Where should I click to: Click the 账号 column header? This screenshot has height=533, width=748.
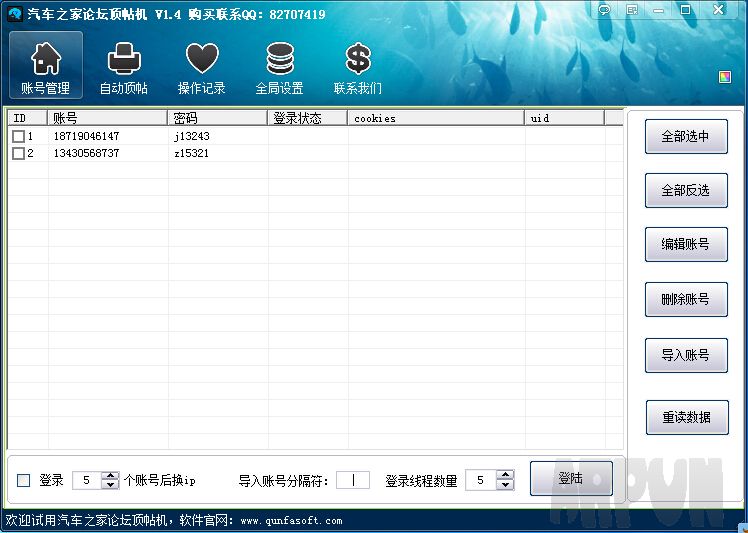click(x=107, y=118)
